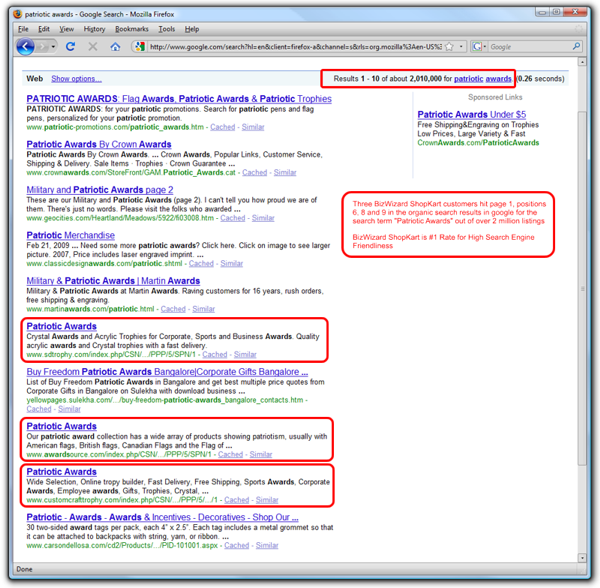Click the Back navigation arrow
Image resolution: width=600 pixels, height=588 pixels.
click(26, 47)
